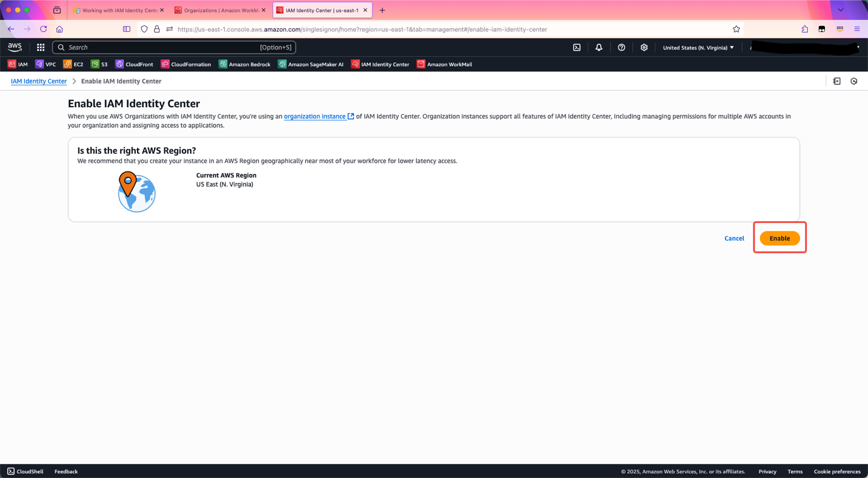The height and width of the screenshot is (478, 868).
Task: Open the tutorials side panel icon
Action: tap(837, 81)
